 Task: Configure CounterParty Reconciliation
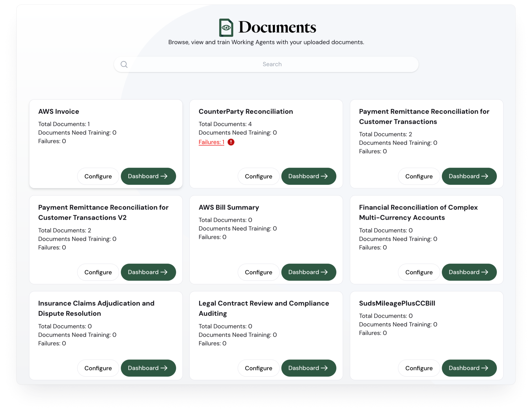click(258, 176)
